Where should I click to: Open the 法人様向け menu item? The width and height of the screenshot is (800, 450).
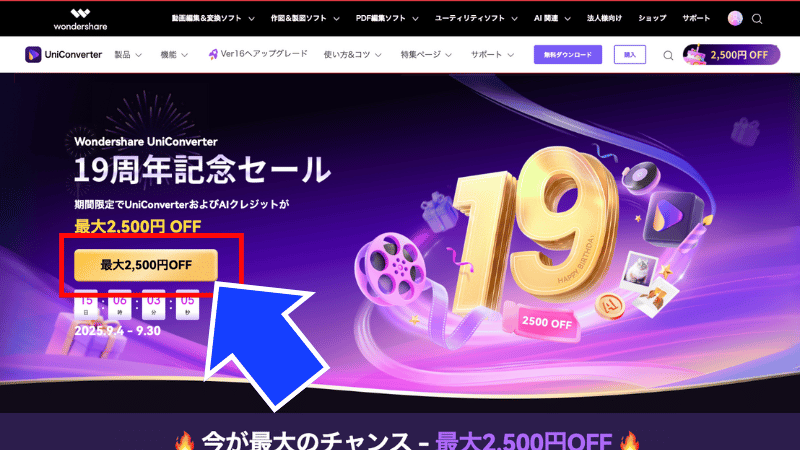click(x=604, y=18)
